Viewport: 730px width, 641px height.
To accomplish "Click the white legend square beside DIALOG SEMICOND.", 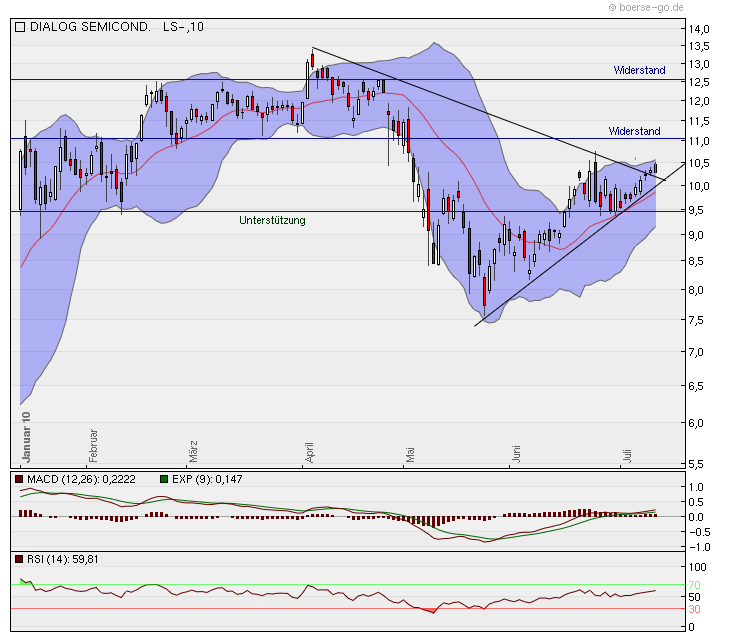I will coord(20,27).
